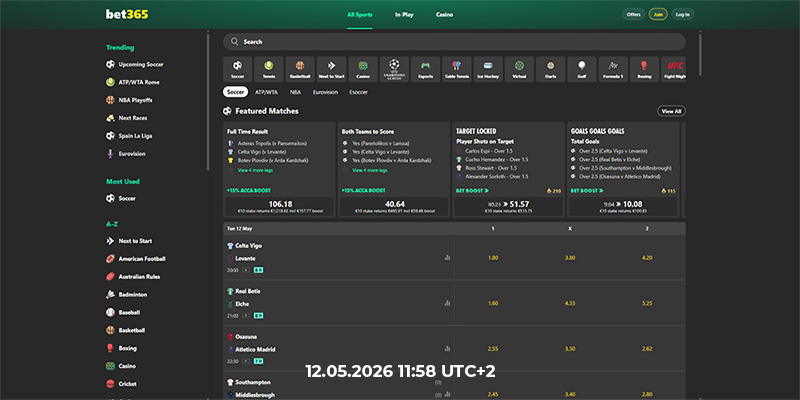This screenshot has width=800, height=400.
Task: Click View All for Featured Matches
Action: [671, 111]
